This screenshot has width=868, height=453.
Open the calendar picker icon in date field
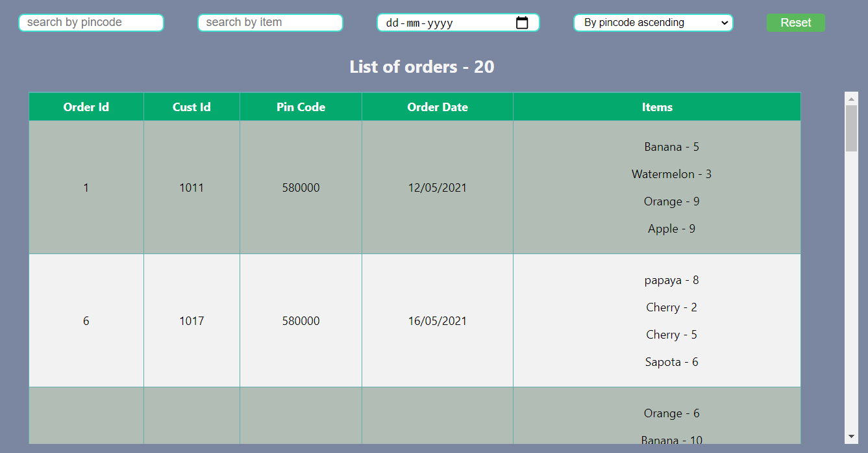(522, 23)
